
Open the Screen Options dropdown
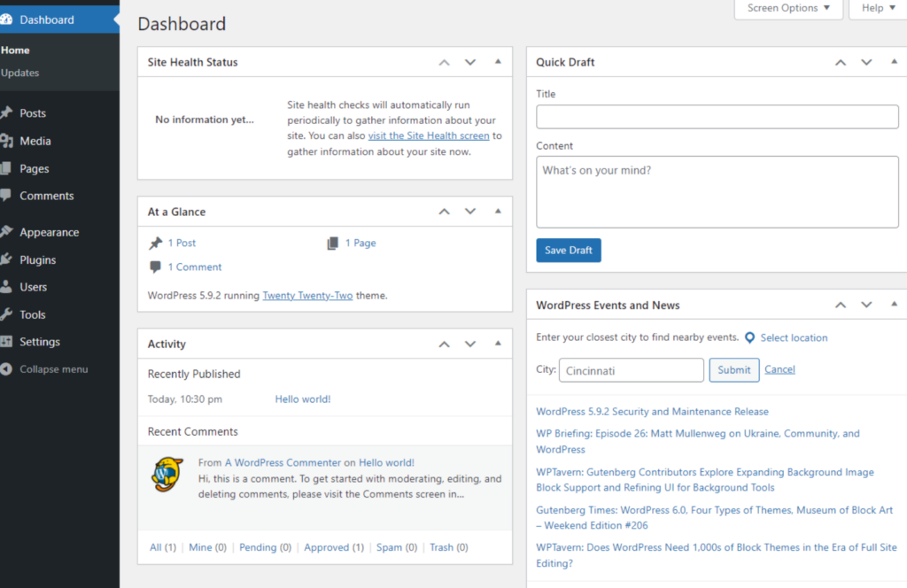(788, 8)
